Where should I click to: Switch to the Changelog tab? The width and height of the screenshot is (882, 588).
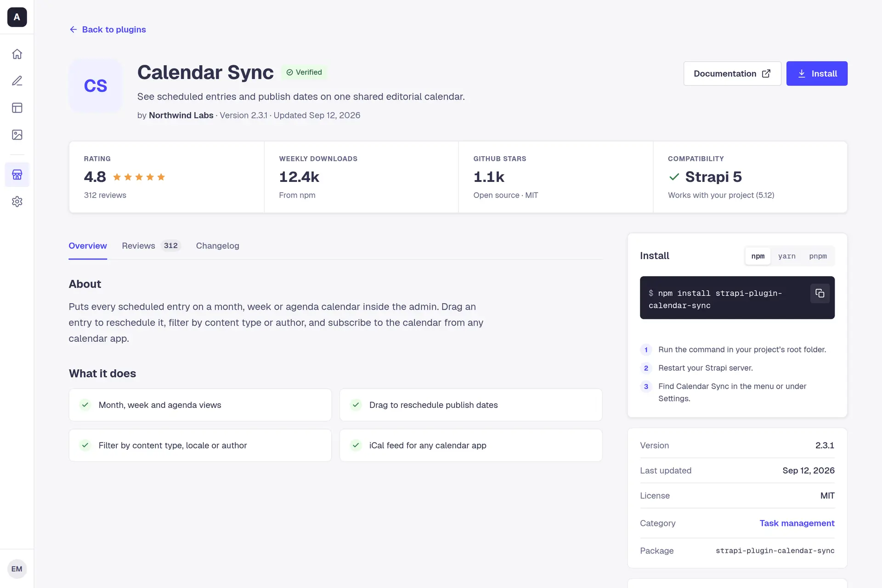point(218,246)
